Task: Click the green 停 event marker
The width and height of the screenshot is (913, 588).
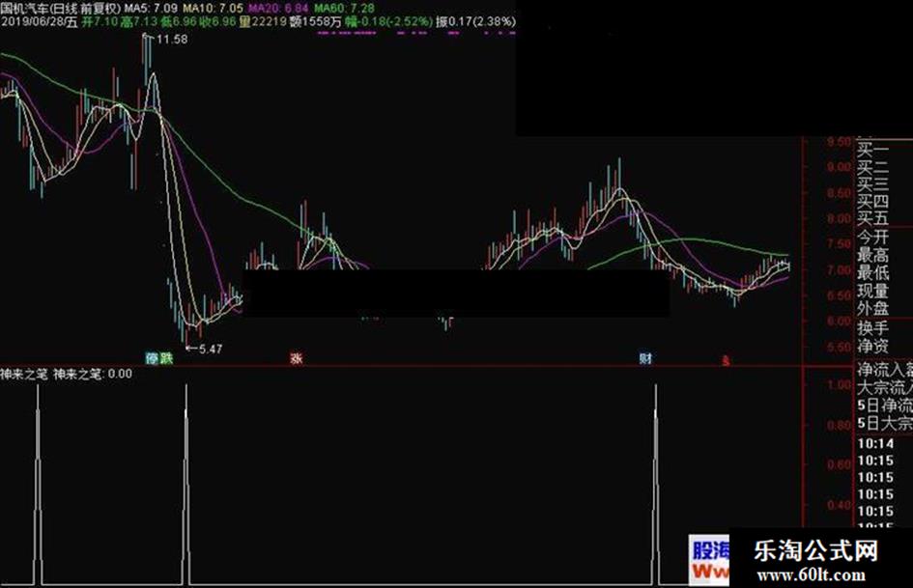Action: (x=152, y=358)
